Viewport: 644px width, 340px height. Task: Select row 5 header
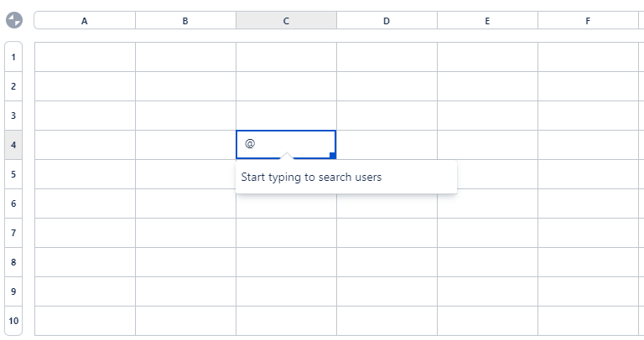point(14,174)
